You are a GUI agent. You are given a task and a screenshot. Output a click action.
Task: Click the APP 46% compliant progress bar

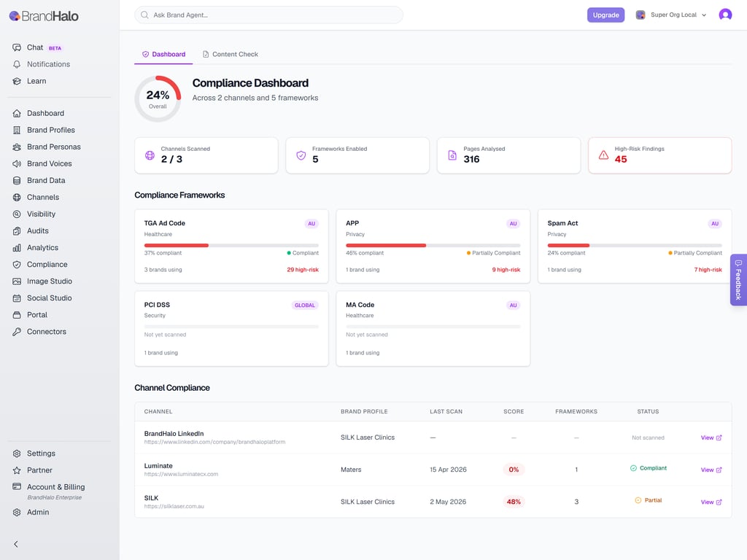pos(433,245)
